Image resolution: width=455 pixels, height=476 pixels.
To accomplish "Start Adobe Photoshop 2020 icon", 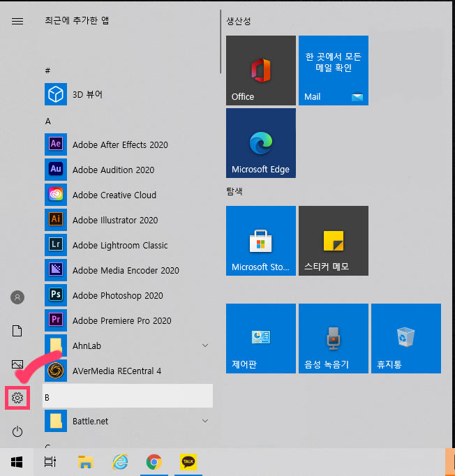I will (56, 295).
